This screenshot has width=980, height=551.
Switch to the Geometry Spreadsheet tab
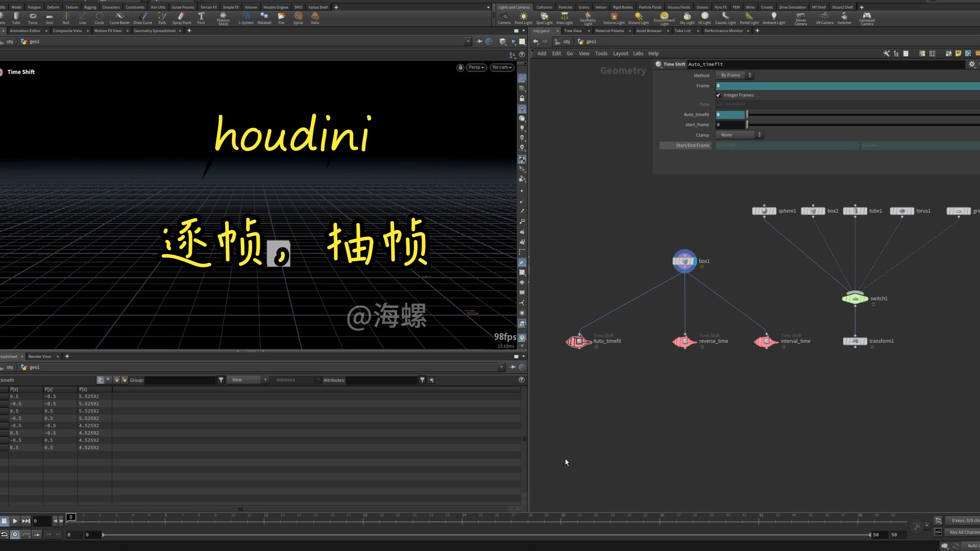(x=155, y=31)
